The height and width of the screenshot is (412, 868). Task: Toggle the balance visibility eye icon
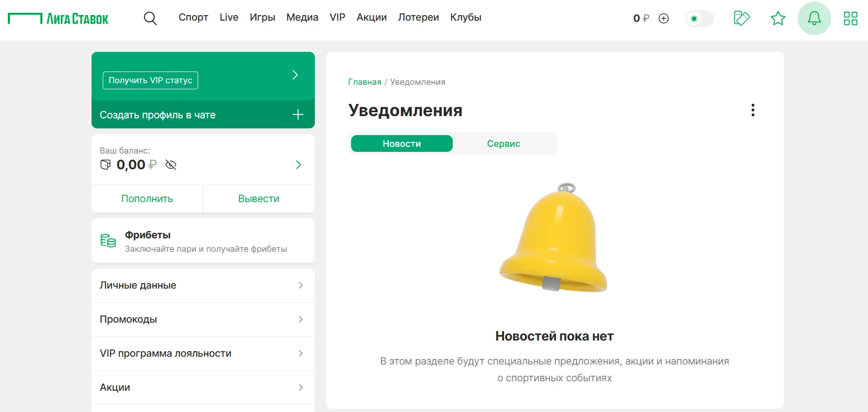pos(171,164)
